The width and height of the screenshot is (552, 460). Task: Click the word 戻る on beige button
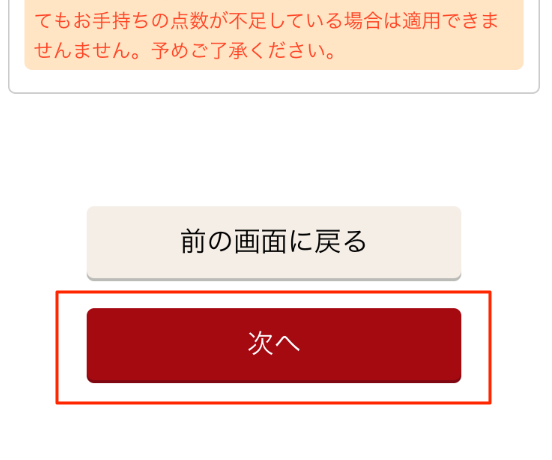click(x=340, y=241)
